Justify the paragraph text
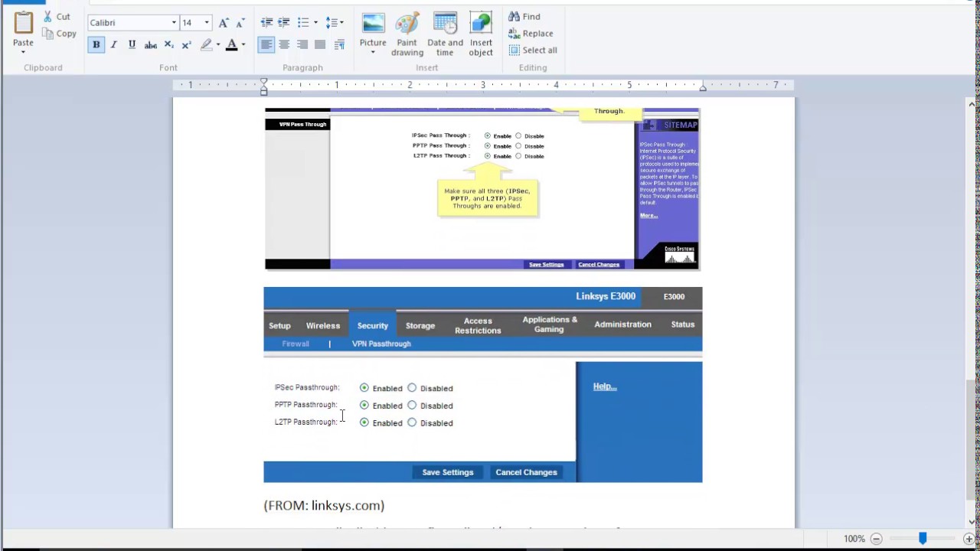 click(320, 45)
